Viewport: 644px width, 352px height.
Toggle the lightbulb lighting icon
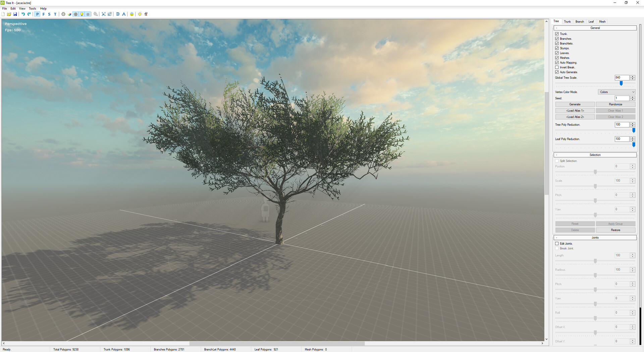82,14
